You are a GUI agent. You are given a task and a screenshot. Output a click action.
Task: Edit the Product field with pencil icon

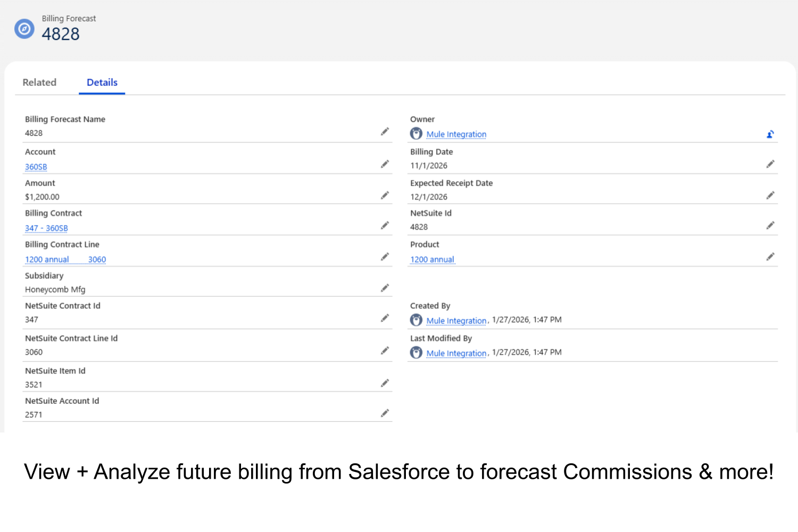[770, 256]
